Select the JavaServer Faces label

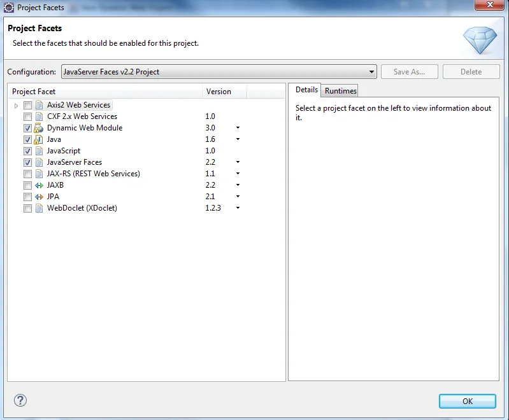point(75,162)
